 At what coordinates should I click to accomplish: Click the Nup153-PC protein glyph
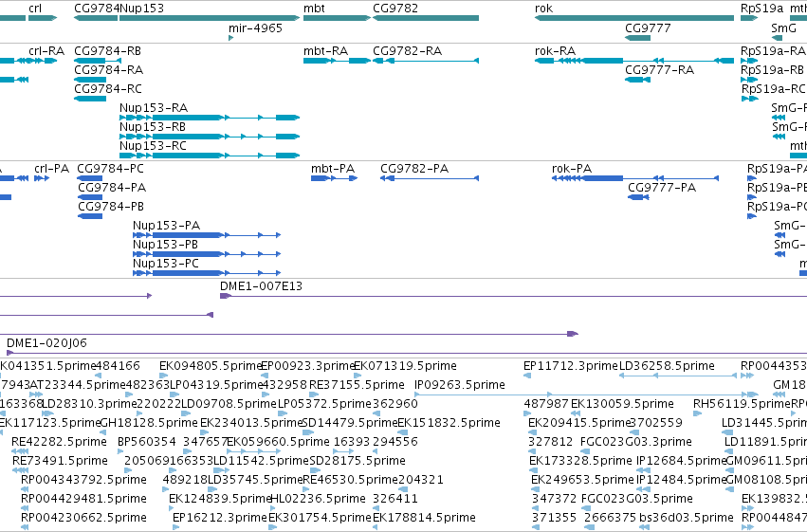[207, 273]
